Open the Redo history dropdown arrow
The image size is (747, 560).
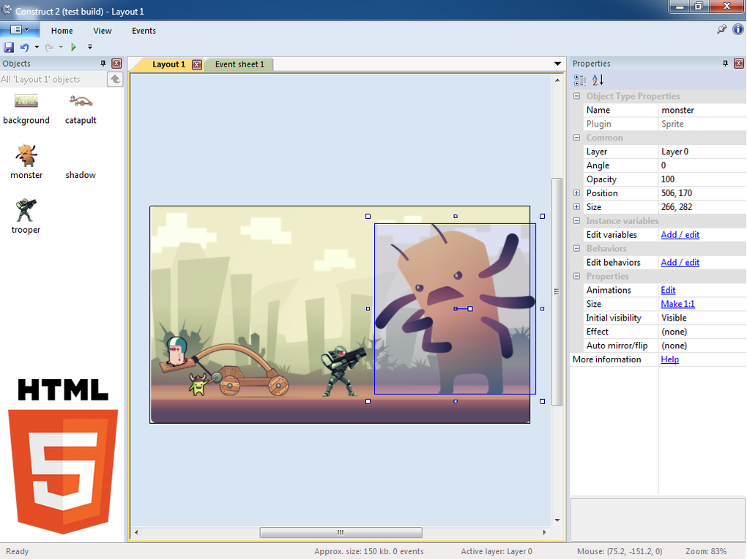61,47
